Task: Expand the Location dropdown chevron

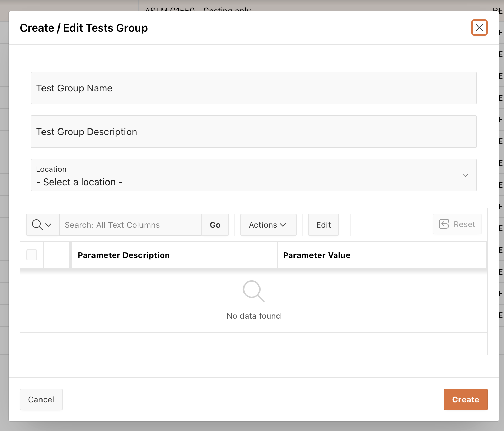Action: 465,175
